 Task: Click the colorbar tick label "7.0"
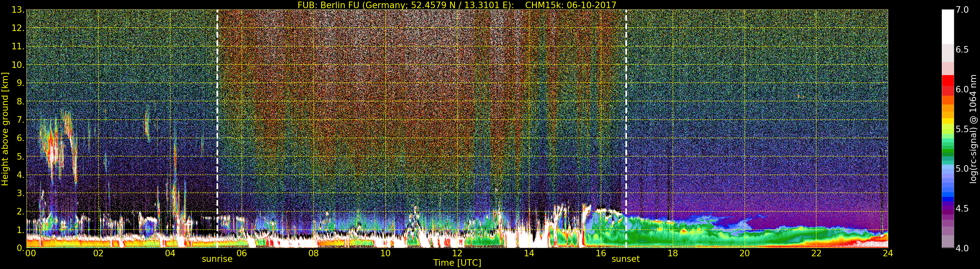(x=962, y=10)
